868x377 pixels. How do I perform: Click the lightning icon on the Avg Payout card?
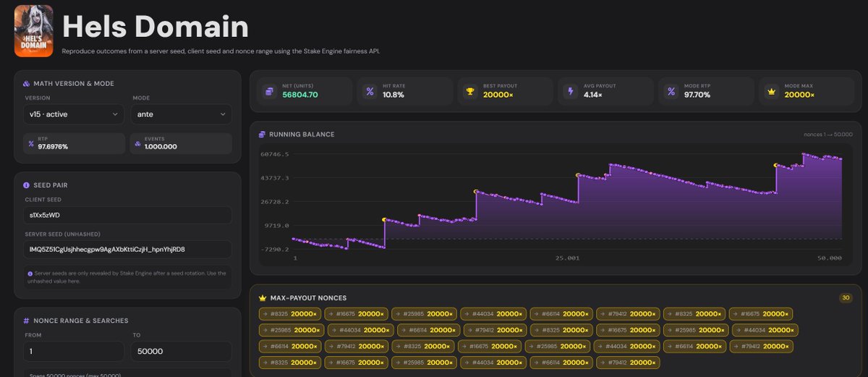coord(571,91)
